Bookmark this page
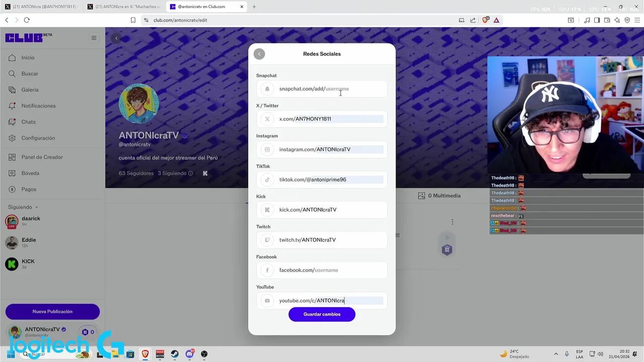 133,20
